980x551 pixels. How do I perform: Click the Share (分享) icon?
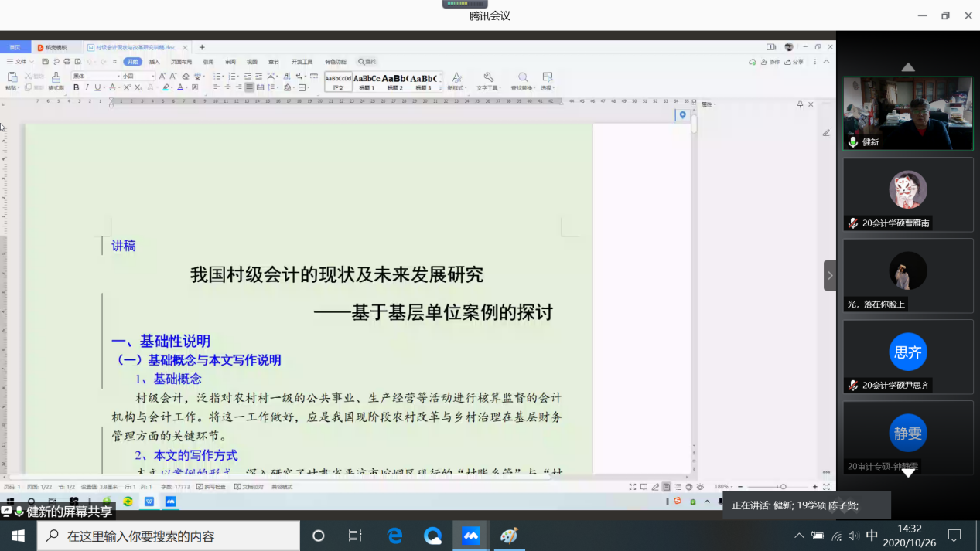[x=795, y=62]
